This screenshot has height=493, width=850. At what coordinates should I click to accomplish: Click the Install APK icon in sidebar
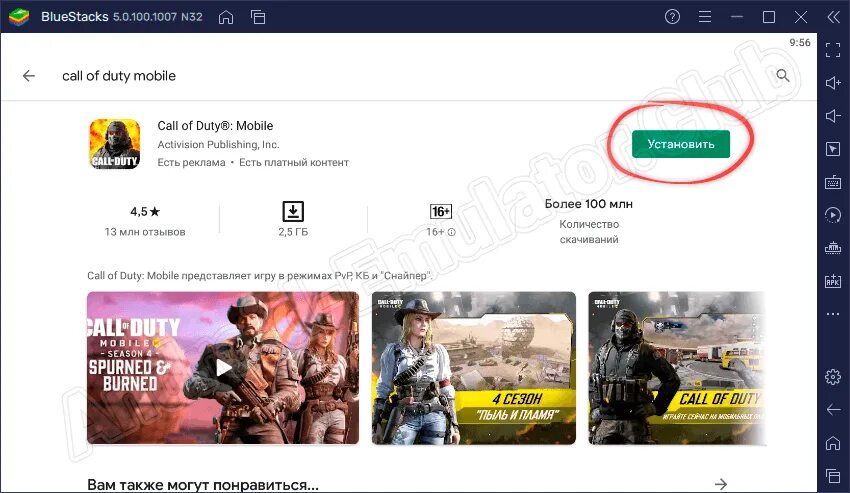click(833, 281)
